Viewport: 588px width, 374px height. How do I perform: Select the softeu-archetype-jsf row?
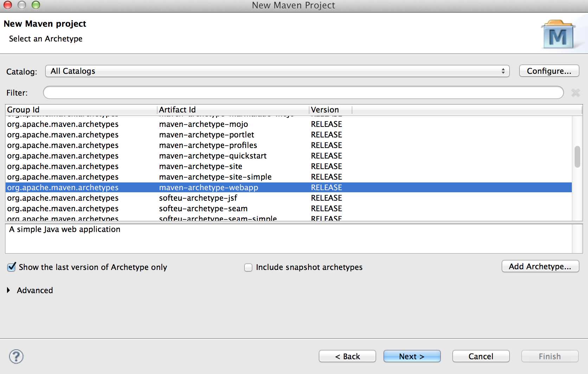(289, 198)
